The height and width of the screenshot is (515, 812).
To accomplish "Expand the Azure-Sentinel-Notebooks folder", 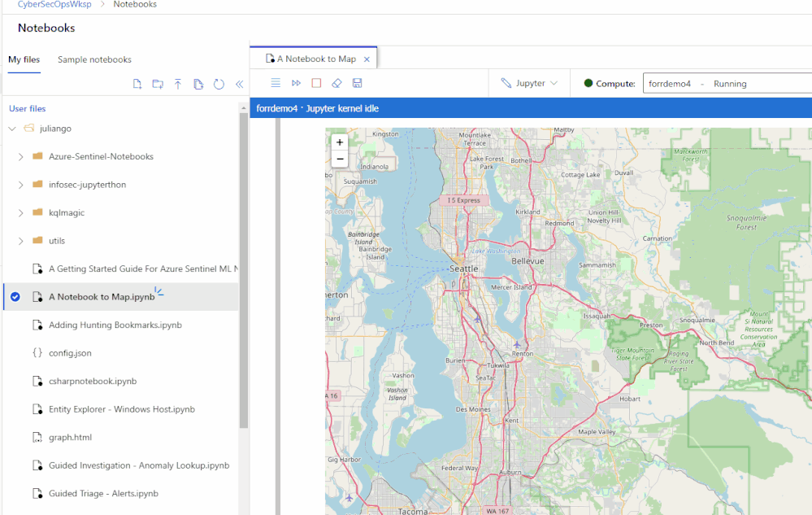I will click(21, 156).
